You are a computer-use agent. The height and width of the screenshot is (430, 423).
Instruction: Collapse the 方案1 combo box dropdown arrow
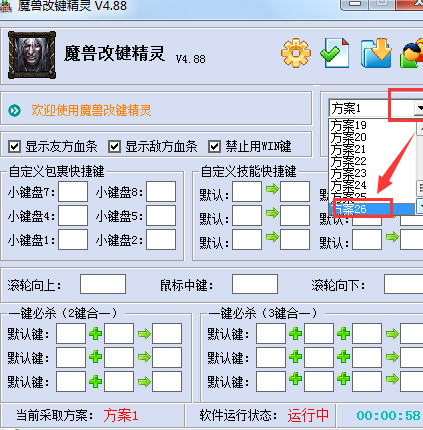click(x=419, y=108)
